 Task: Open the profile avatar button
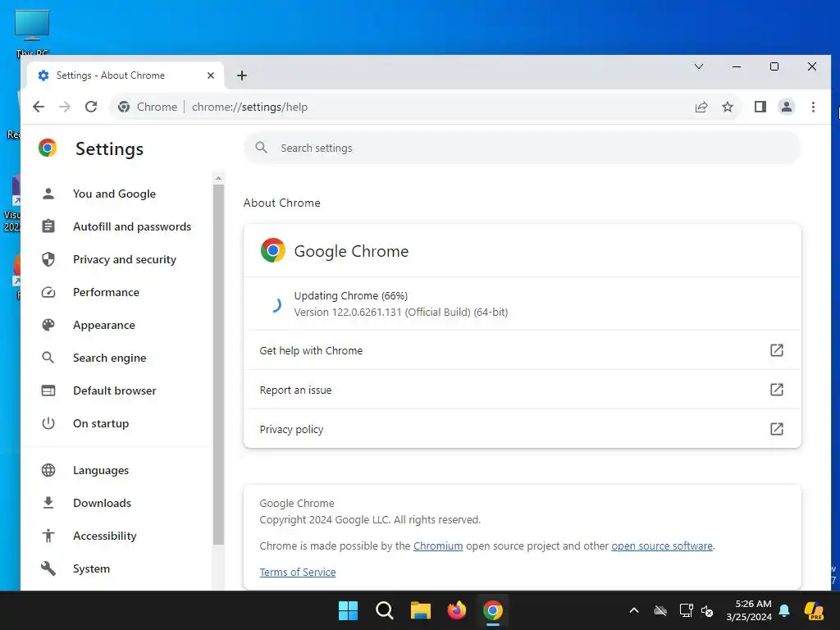[x=787, y=107]
